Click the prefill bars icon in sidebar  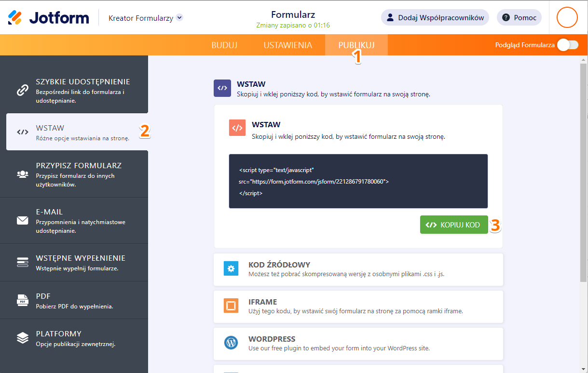coord(23,262)
